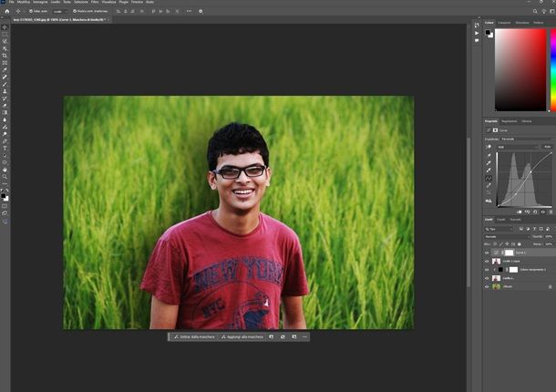Select the Eyedropper tool in the left toolbar
The width and height of the screenshot is (556, 392).
(x=5, y=70)
